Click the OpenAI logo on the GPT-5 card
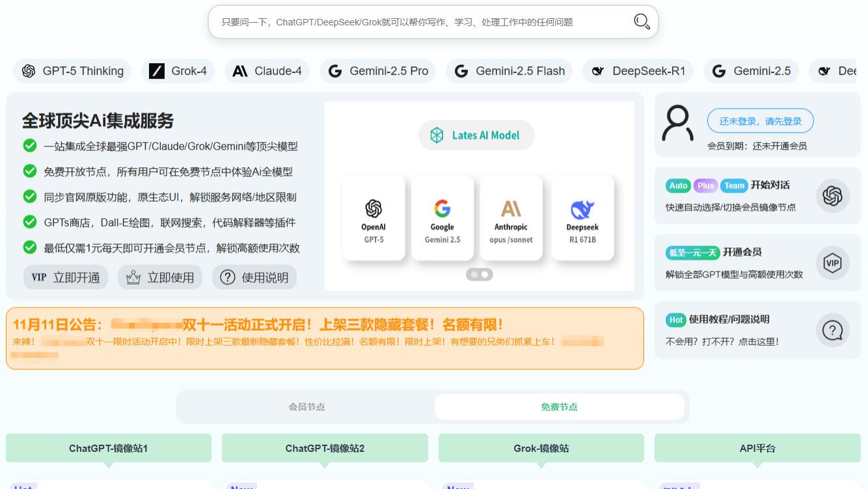This screenshot has width=868, height=489. (x=373, y=208)
